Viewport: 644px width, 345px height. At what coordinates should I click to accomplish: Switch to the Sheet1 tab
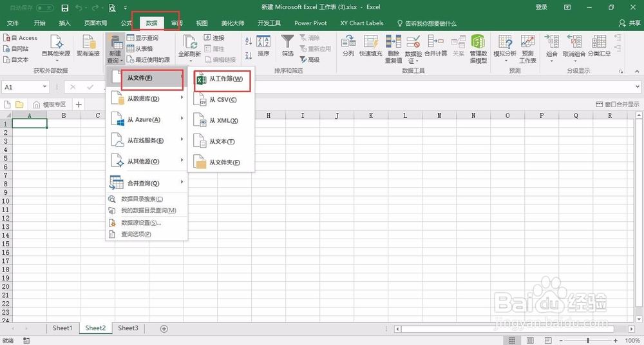coord(62,328)
